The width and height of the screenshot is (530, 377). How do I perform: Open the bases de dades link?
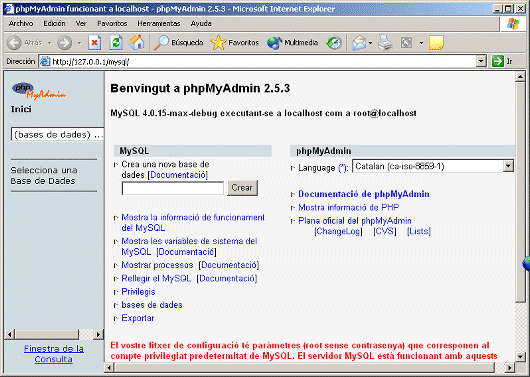point(152,305)
